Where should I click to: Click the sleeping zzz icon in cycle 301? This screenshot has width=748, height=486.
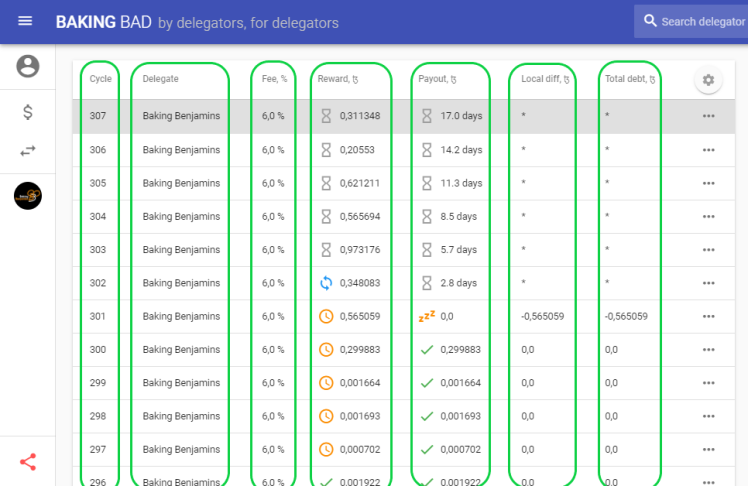click(427, 316)
